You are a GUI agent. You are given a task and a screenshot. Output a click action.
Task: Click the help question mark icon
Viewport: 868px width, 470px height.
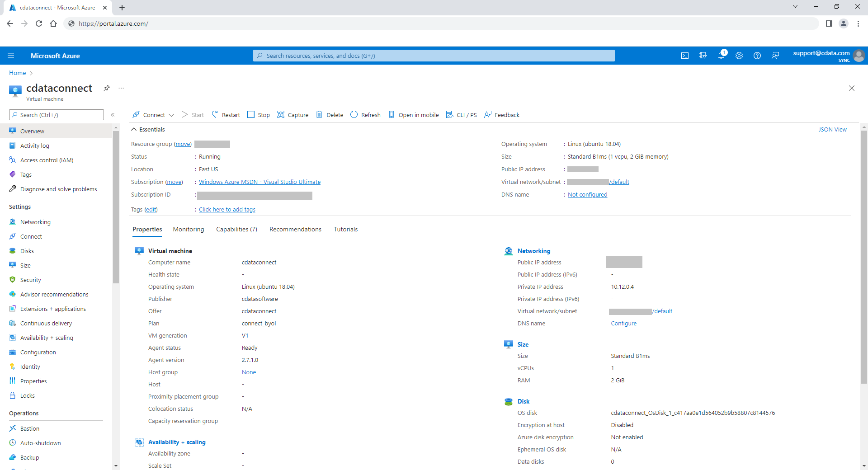click(757, 56)
